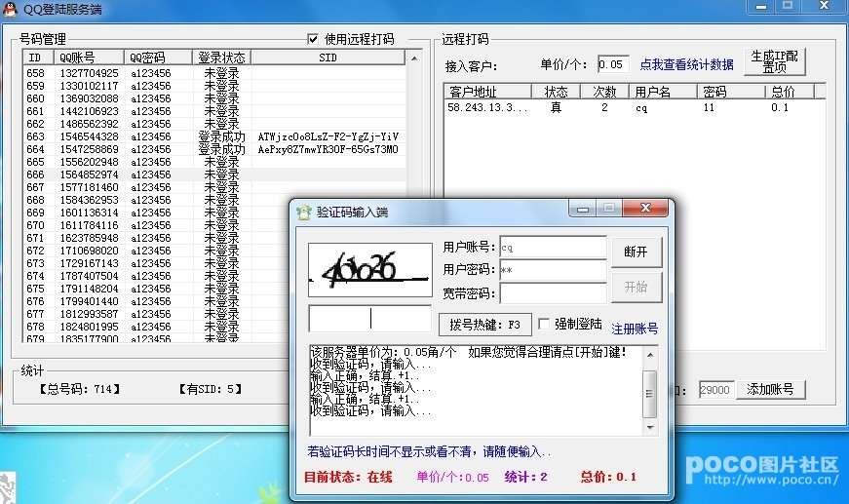The height and width of the screenshot is (504, 849).
Task: Click the captcha image 461026
Action: coord(369,270)
